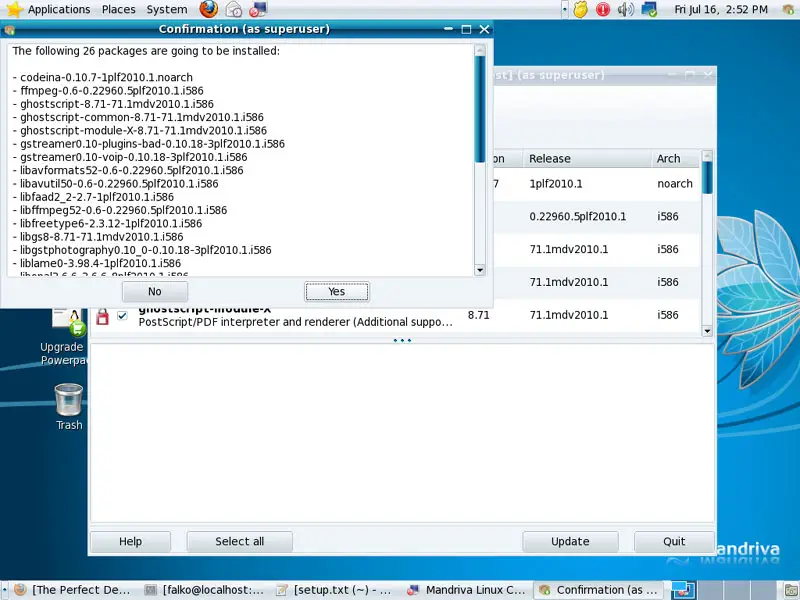Screen dimensions: 800x600
Task: Click down arrow of confirmation list scrollbar
Action: coord(480,270)
